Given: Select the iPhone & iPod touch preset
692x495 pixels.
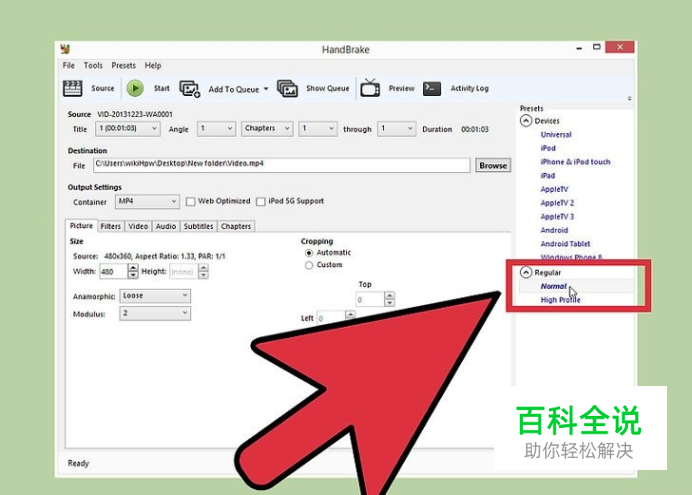Looking at the screenshot, I should [575, 162].
